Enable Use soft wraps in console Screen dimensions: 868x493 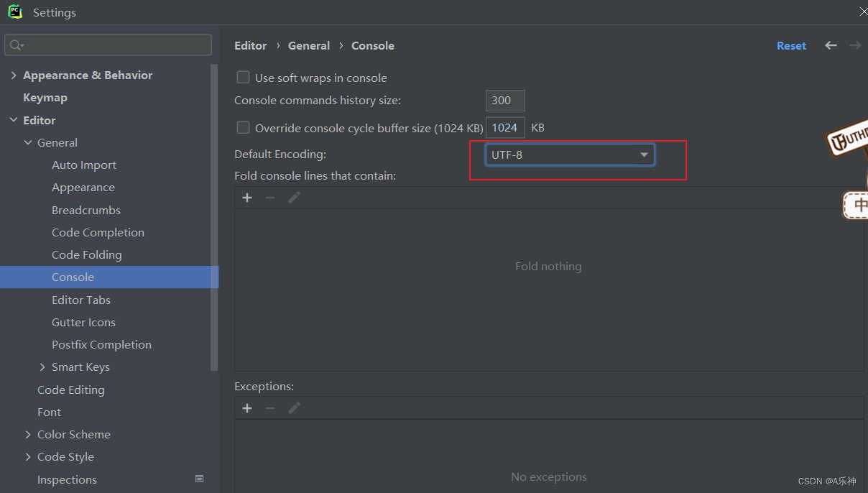click(244, 77)
